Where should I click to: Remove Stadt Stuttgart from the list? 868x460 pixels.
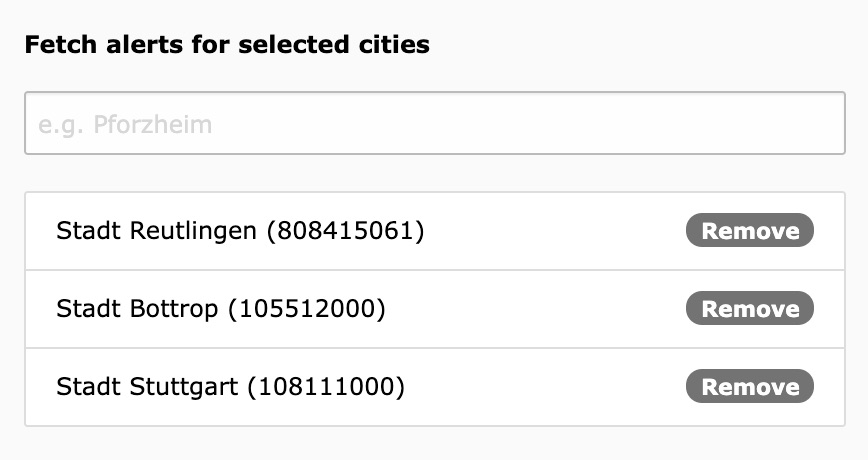(x=749, y=387)
